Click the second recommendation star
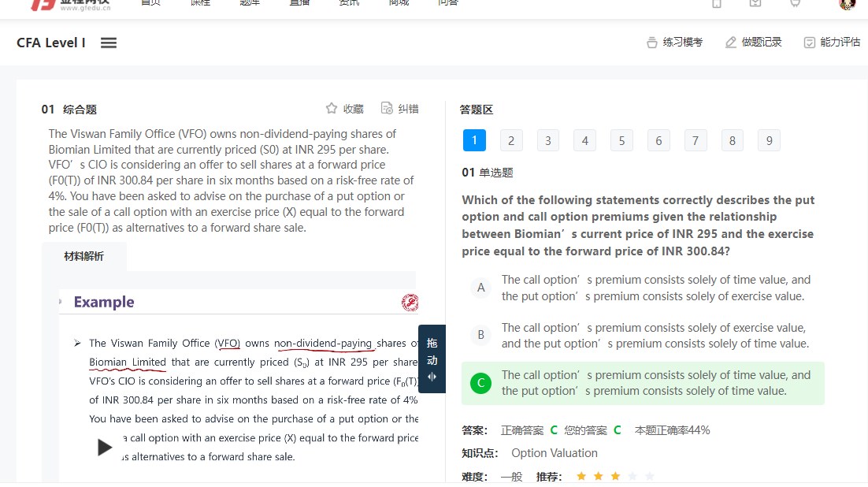This screenshot has height=487, width=868. point(599,476)
